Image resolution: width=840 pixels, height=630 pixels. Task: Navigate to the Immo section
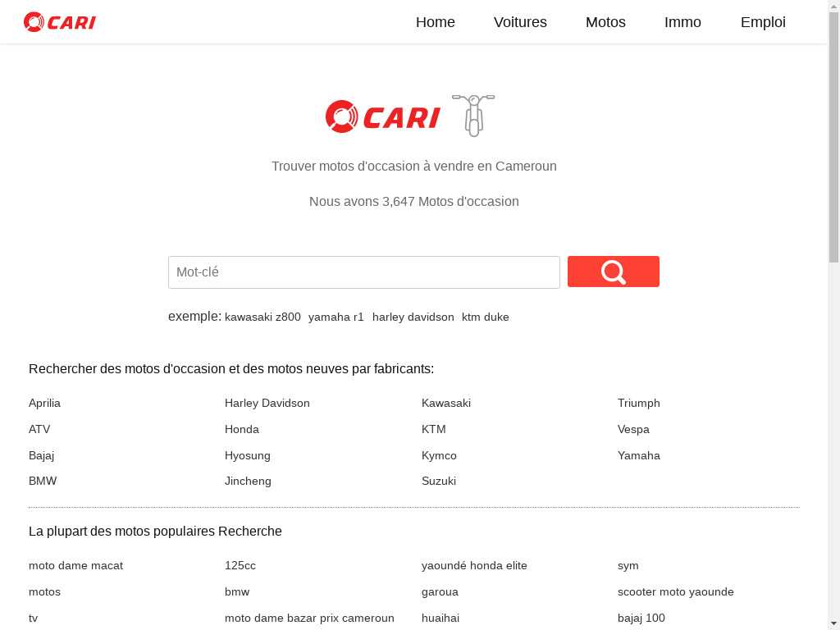682,22
